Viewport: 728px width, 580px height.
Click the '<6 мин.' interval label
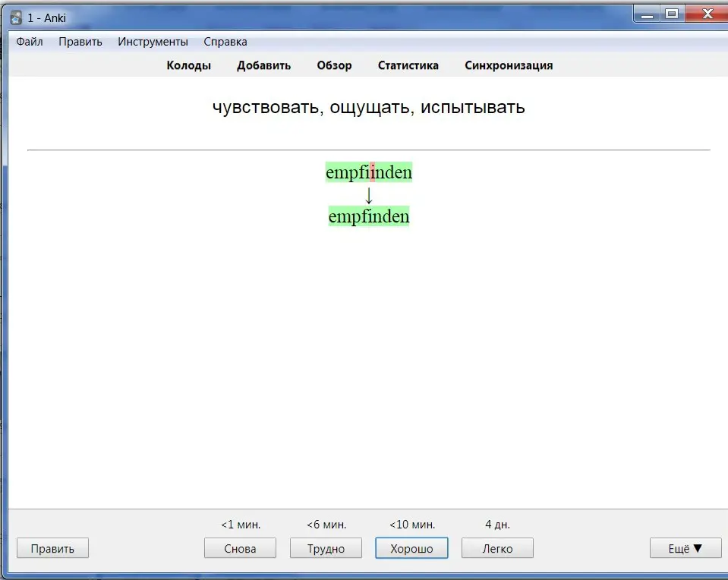tap(326, 525)
